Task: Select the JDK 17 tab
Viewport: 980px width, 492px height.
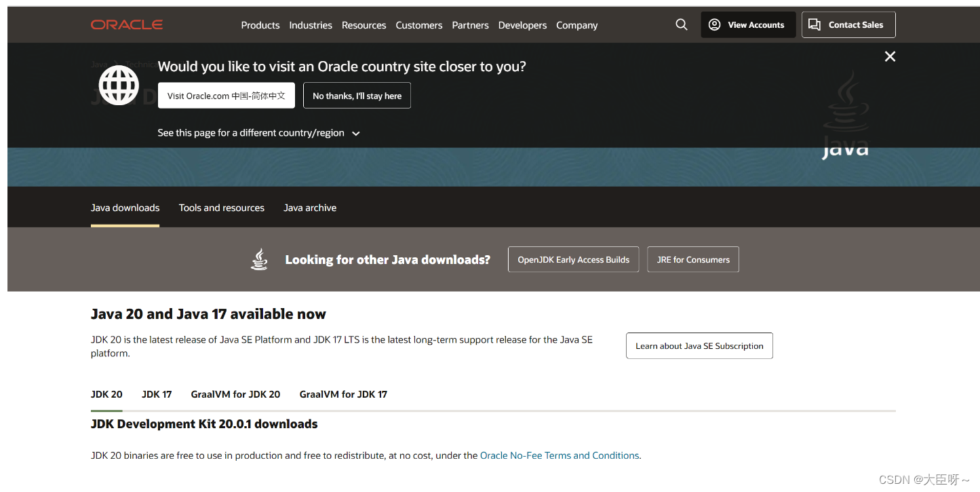Action: pos(157,394)
